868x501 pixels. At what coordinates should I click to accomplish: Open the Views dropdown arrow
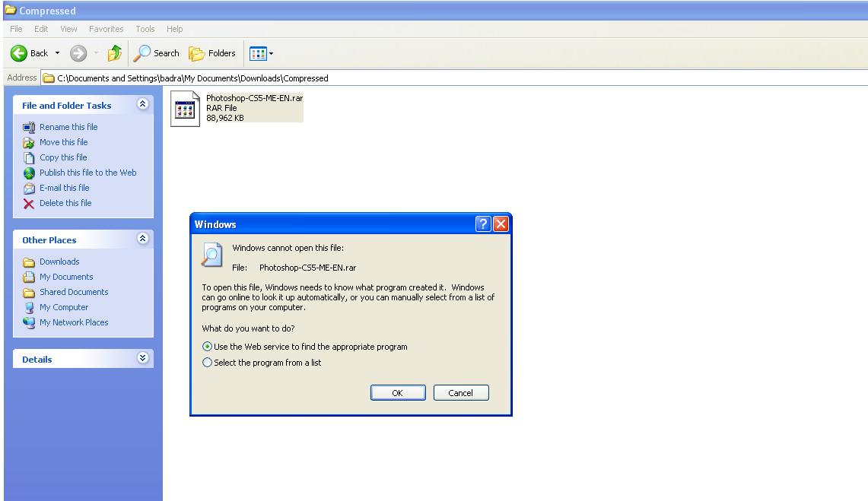click(x=272, y=54)
